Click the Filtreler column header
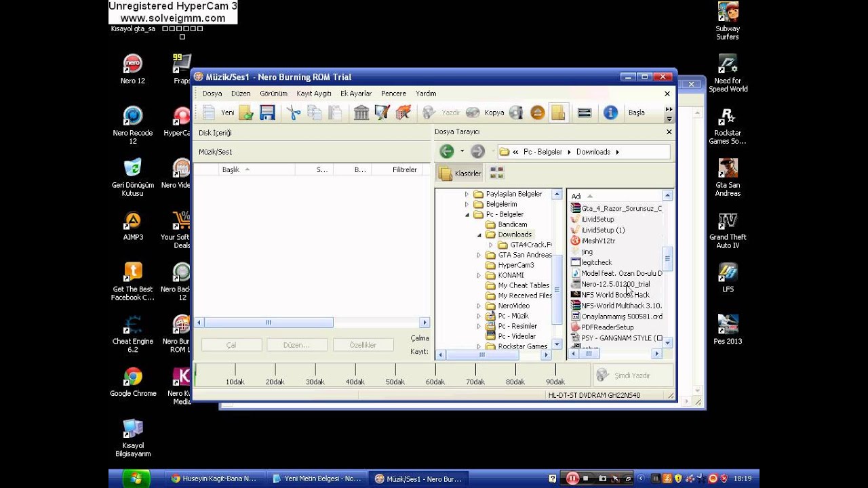 tap(406, 169)
